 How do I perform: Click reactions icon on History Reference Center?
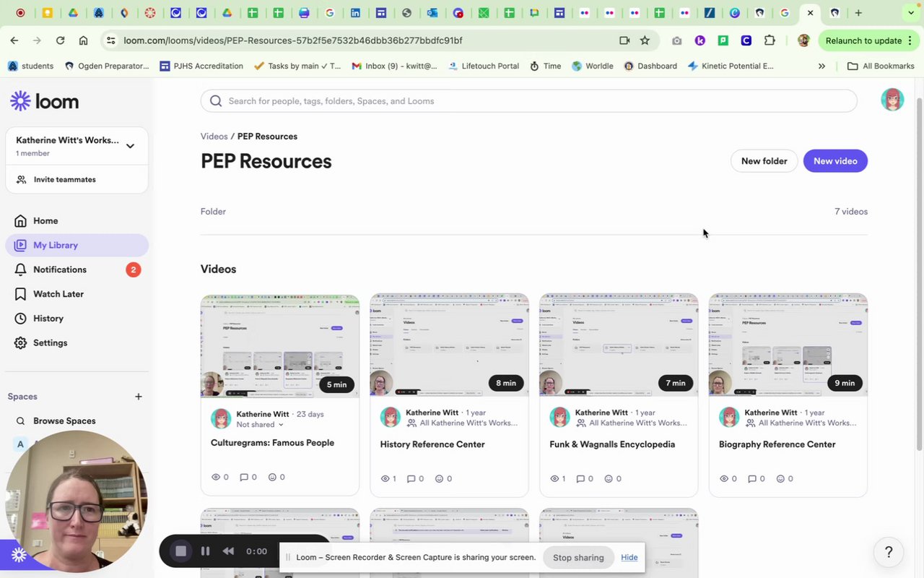click(x=439, y=479)
